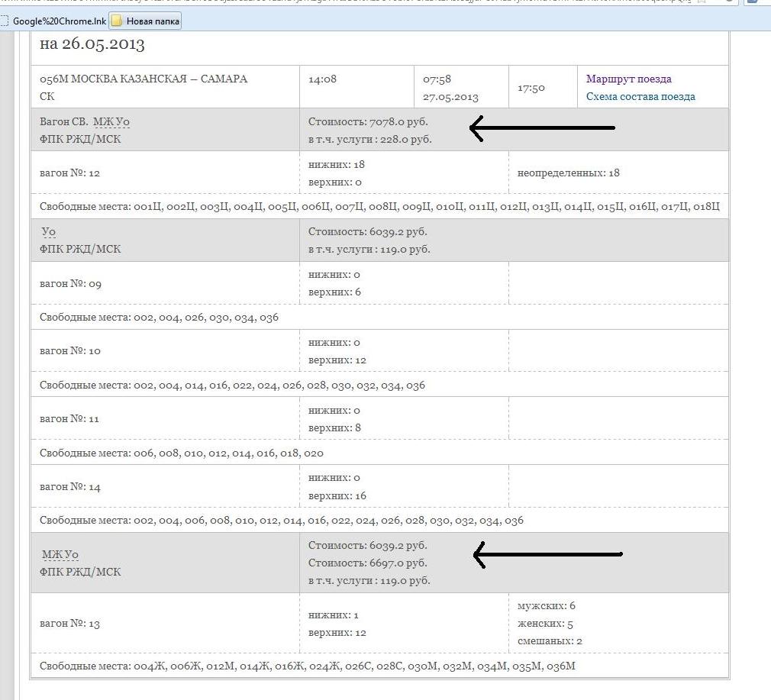The height and width of the screenshot is (700, 771).
Task: Click the 14:08 departure time
Action: pyautogui.click(x=322, y=79)
